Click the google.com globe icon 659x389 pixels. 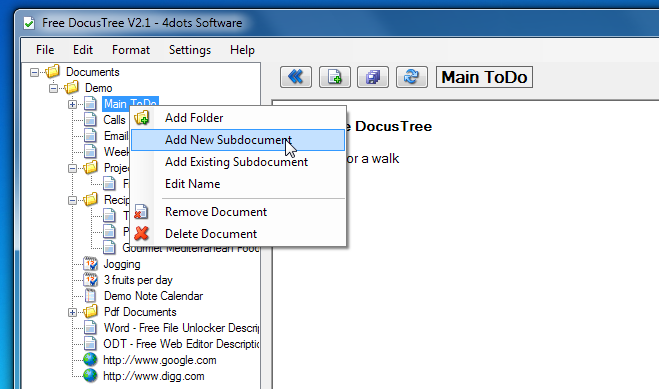pyautogui.click(x=90, y=360)
